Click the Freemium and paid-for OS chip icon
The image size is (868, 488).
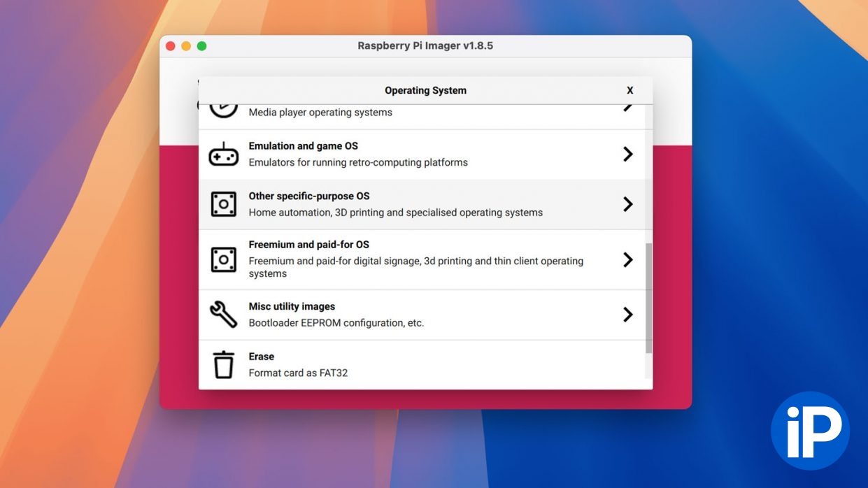coord(224,259)
